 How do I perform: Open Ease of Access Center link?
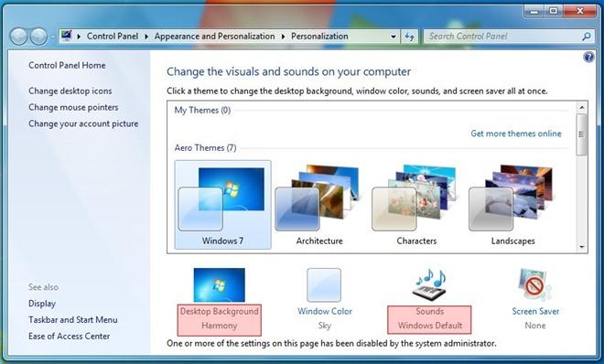pos(69,337)
